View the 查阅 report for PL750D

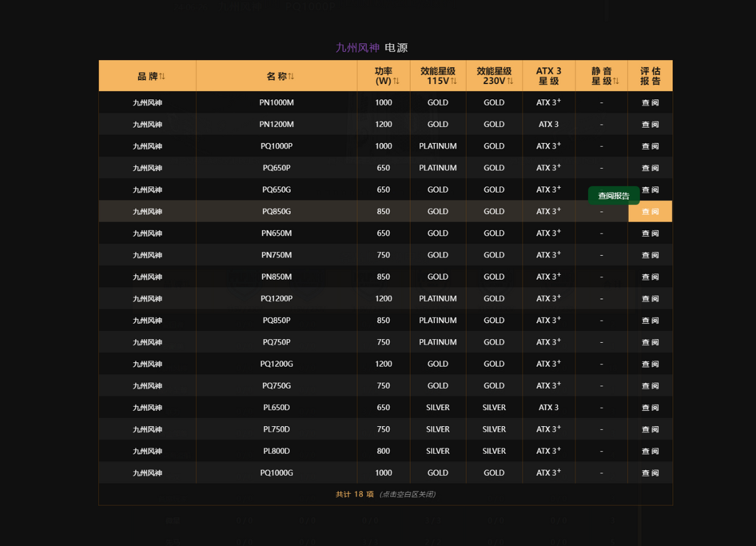click(x=650, y=429)
